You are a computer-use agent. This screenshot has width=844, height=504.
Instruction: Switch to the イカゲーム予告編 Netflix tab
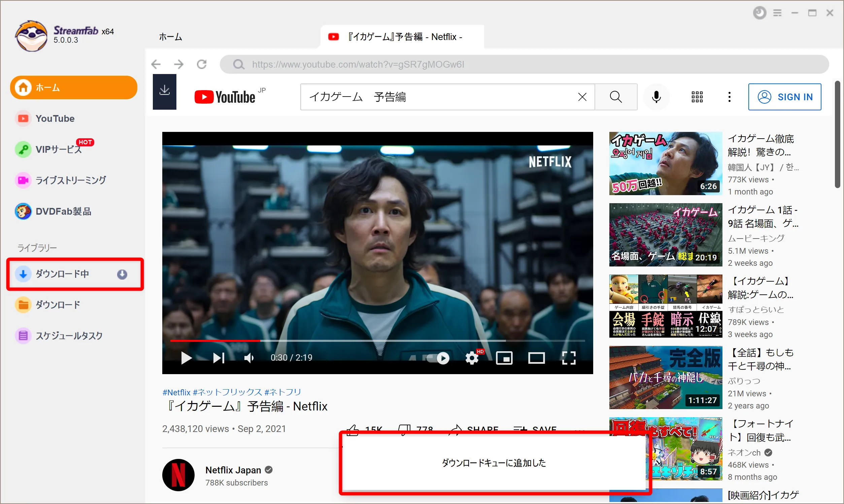click(x=402, y=37)
